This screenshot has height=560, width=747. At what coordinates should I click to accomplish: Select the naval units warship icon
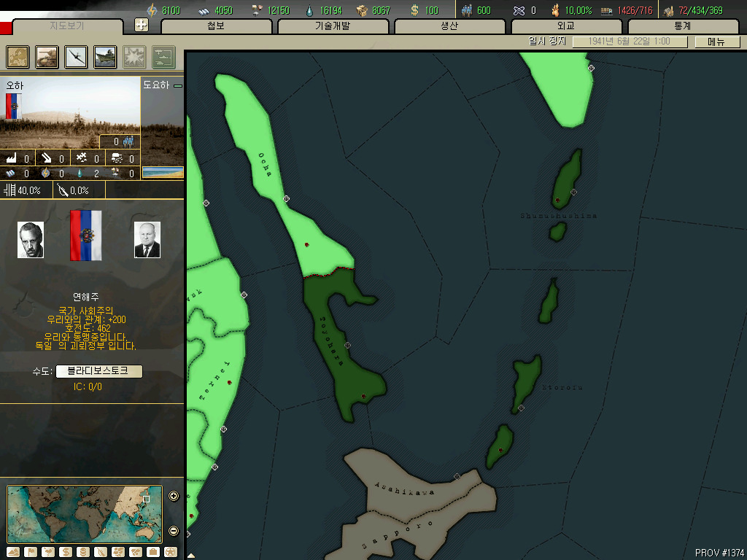coord(105,57)
